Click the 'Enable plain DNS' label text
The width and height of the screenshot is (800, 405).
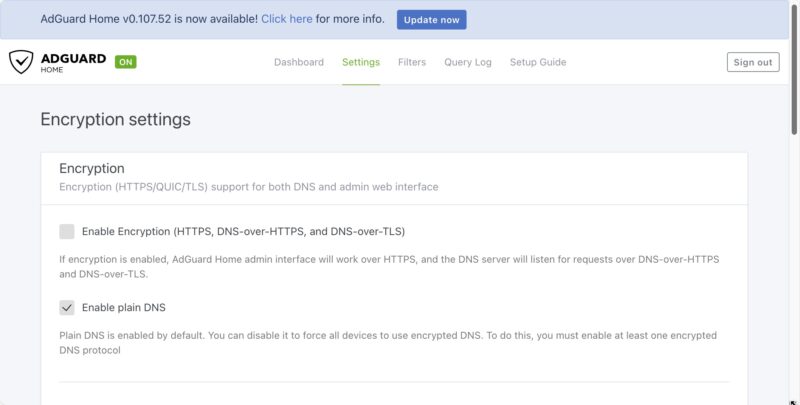[123, 308]
